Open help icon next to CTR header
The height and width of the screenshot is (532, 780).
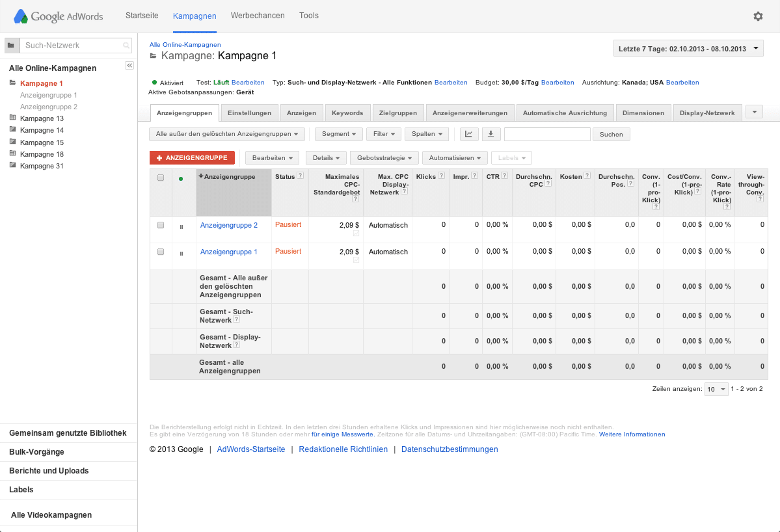504,176
